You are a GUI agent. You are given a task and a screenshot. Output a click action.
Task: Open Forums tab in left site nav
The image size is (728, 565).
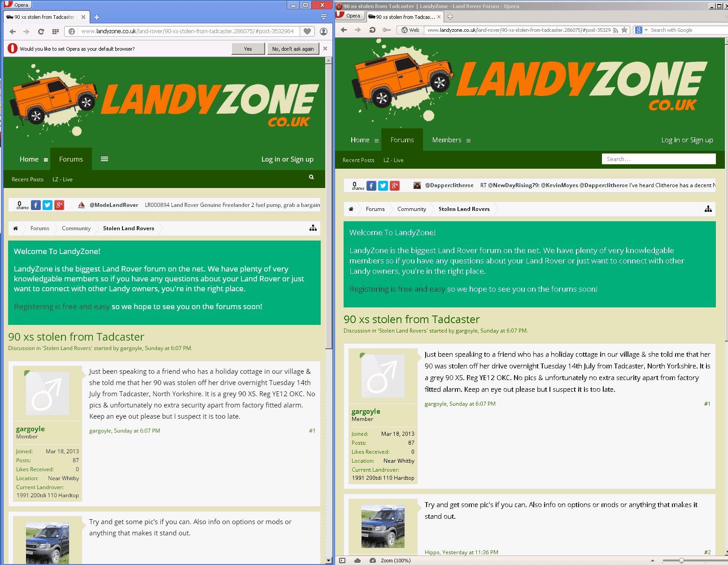pos(71,159)
